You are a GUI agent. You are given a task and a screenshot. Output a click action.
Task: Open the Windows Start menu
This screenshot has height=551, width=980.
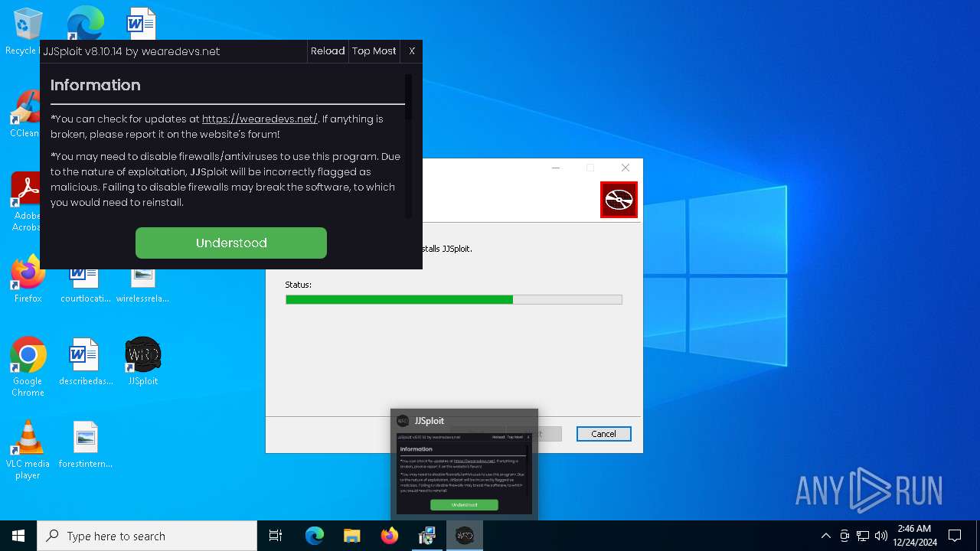tap(18, 536)
